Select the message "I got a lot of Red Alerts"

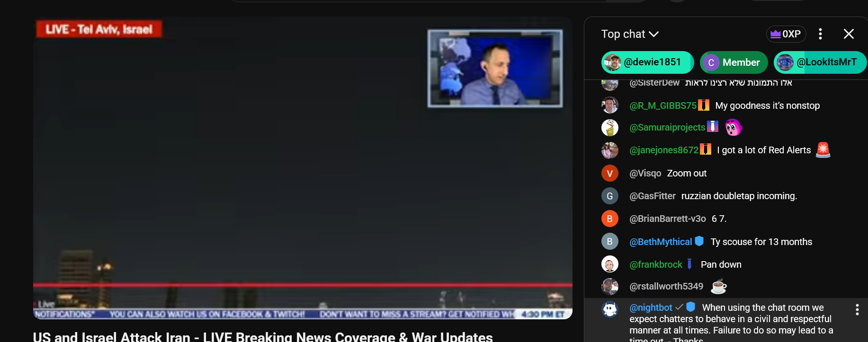[x=764, y=150]
